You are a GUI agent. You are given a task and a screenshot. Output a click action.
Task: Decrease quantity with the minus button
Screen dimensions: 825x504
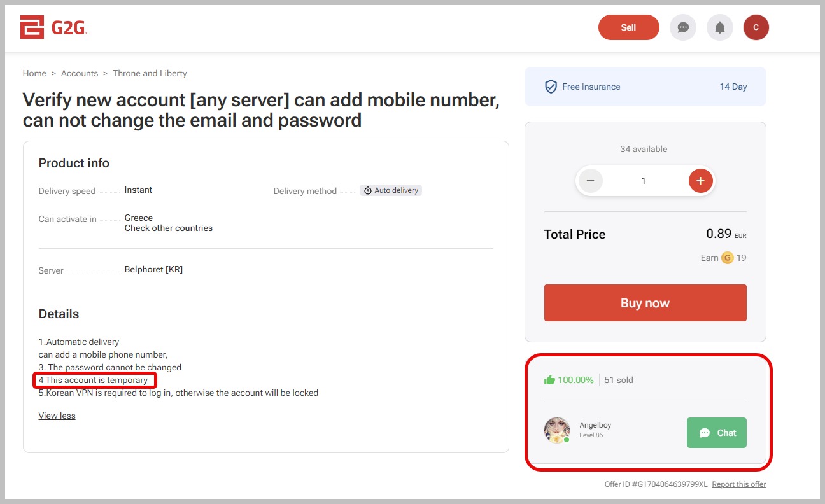[x=591, y=181]
